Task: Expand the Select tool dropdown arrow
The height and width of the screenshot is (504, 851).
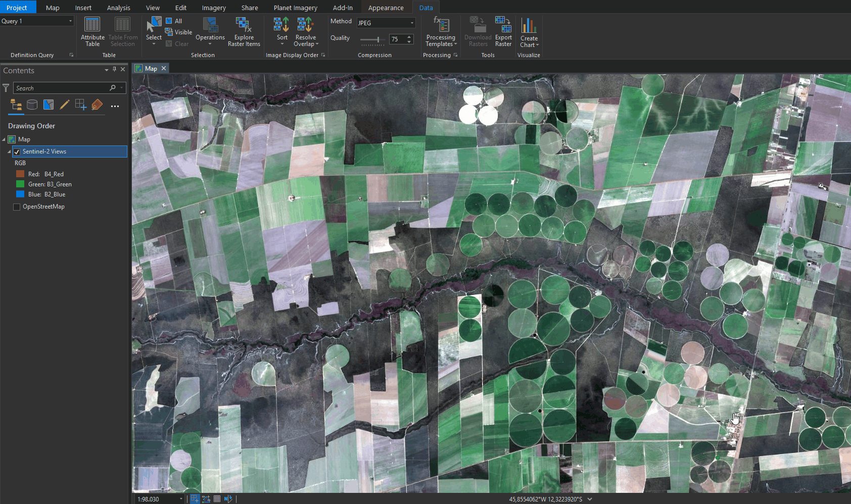Action: click(x=154, y=44)
